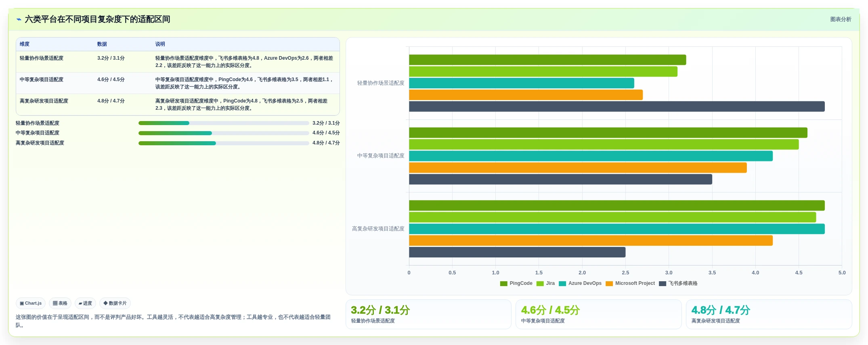
Task: Select the 进度 tag chip
Action: (x=85, y=303)
